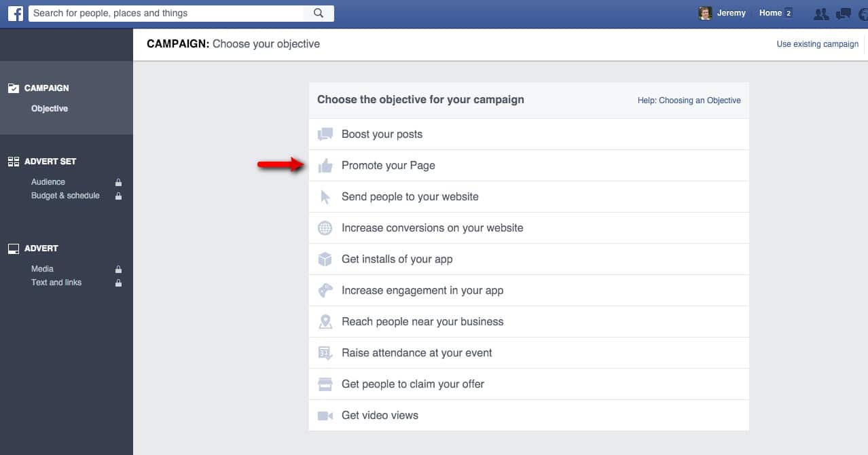868x455 pixels.
Task: Click the thumbs-up icon for Promote your Page
Action: pyautogui.click(x=325, y=166)
